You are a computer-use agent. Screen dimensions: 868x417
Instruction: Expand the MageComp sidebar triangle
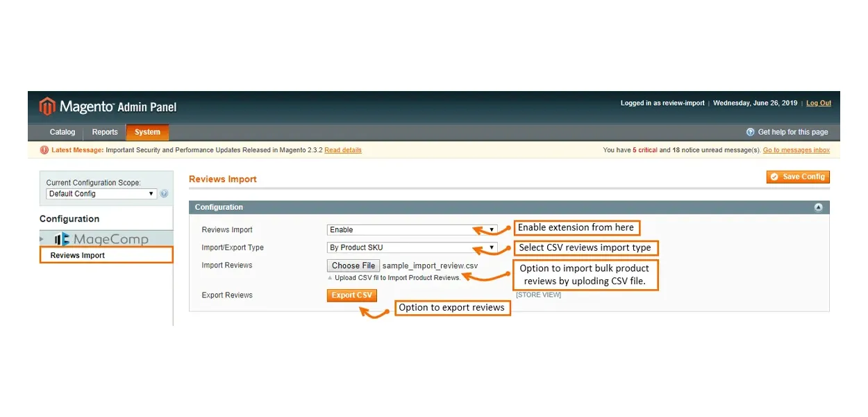click(x=42, y=239)
